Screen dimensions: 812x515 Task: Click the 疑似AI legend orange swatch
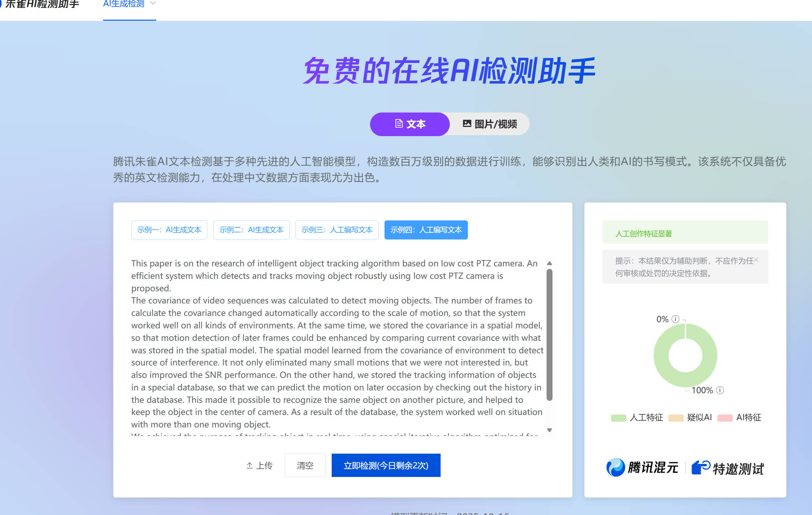[676, 418]
